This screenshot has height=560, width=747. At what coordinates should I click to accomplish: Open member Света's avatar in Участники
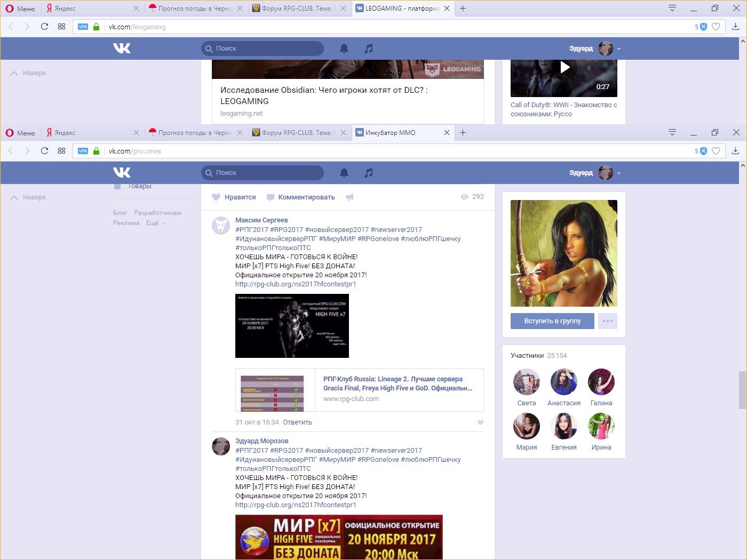coord(526,382)
